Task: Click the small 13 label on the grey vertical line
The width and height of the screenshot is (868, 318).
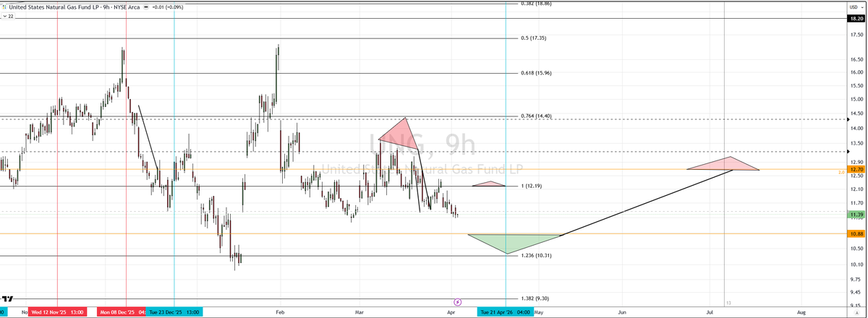Action: (728, 302)
